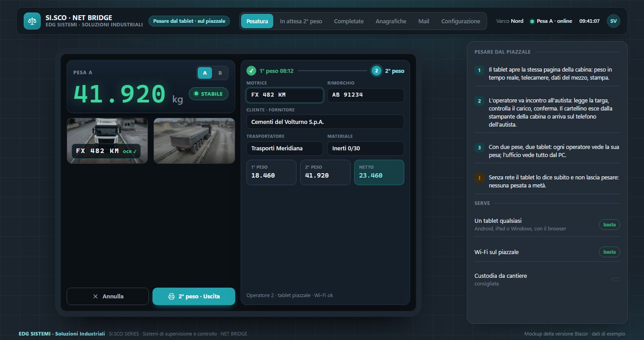
Task: Open the SV user avatar
Action: pyautogui.click(x=613, y=21)
